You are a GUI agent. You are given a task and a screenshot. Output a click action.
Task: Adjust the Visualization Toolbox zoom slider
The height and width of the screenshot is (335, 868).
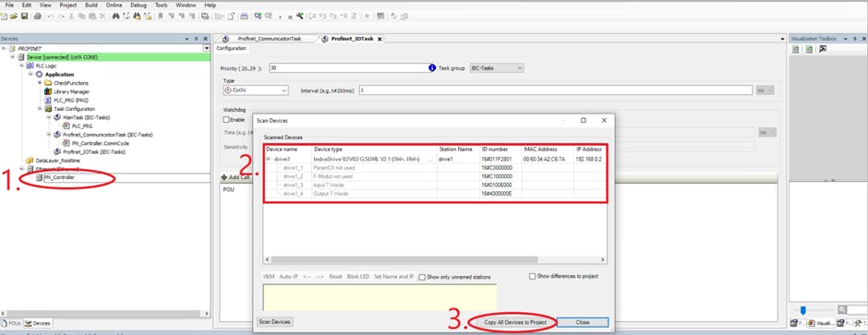803,311
